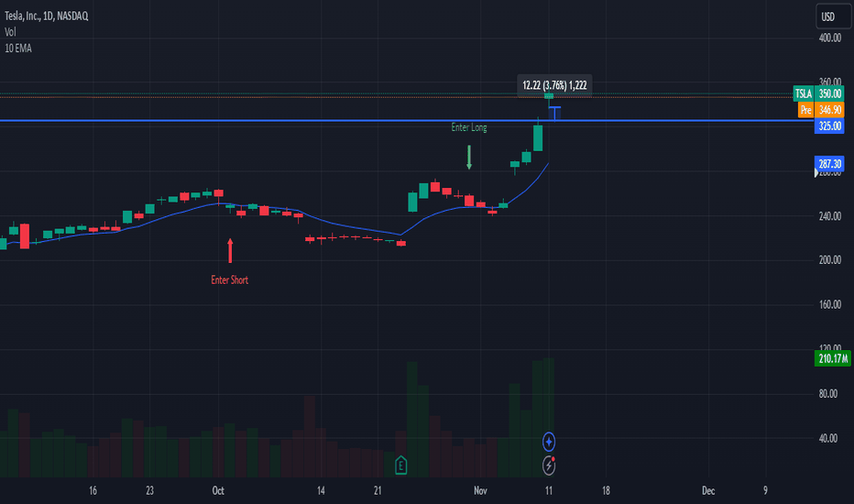
Task: Click the 200.00 price axis label
Action: tap(830, 260)
